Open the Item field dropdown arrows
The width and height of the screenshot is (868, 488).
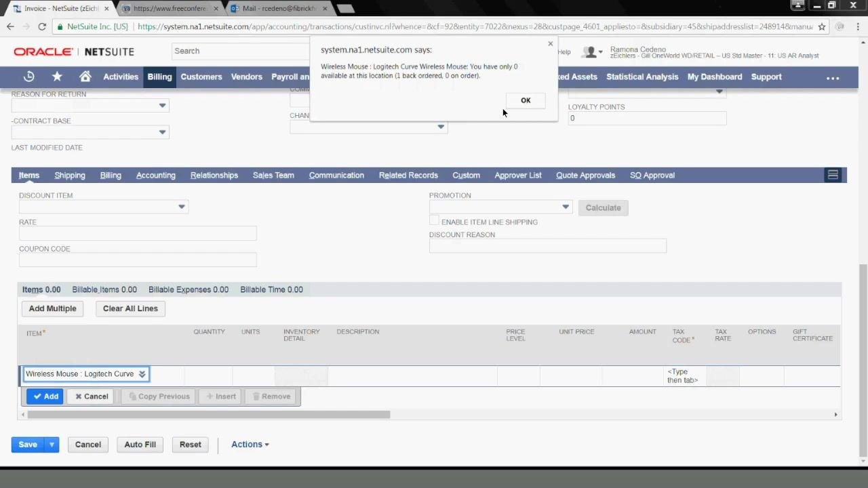[142, 374]
